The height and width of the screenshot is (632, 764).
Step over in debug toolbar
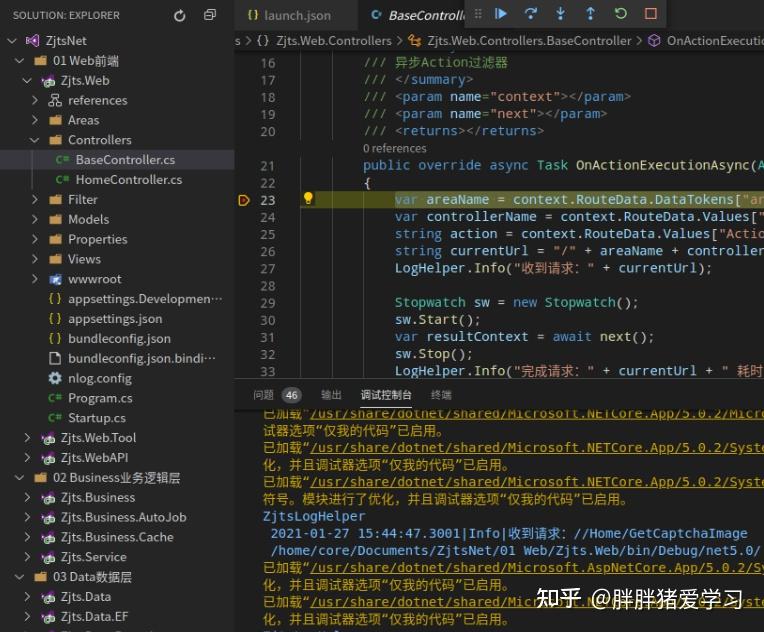[531, 14]
